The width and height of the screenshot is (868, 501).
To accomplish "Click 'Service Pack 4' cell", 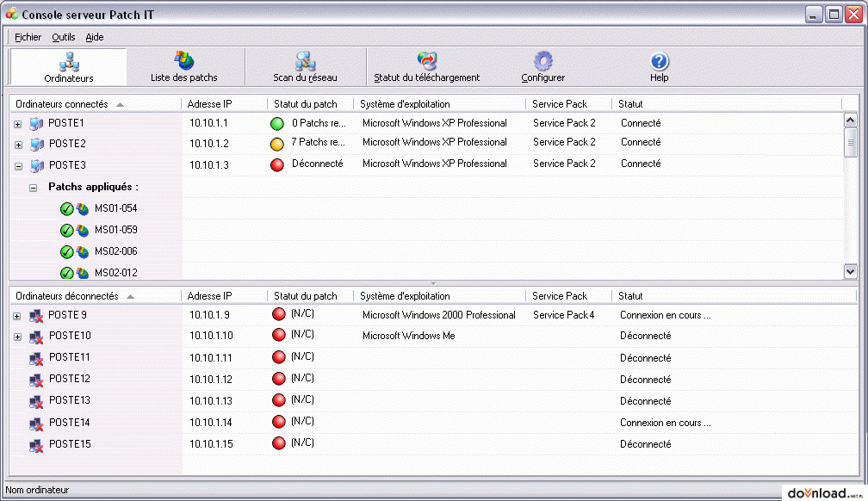I will [563, 315].
